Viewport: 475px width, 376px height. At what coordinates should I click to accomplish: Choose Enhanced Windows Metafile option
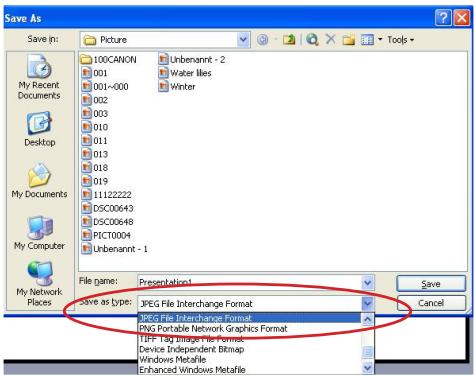coord(249,370)
